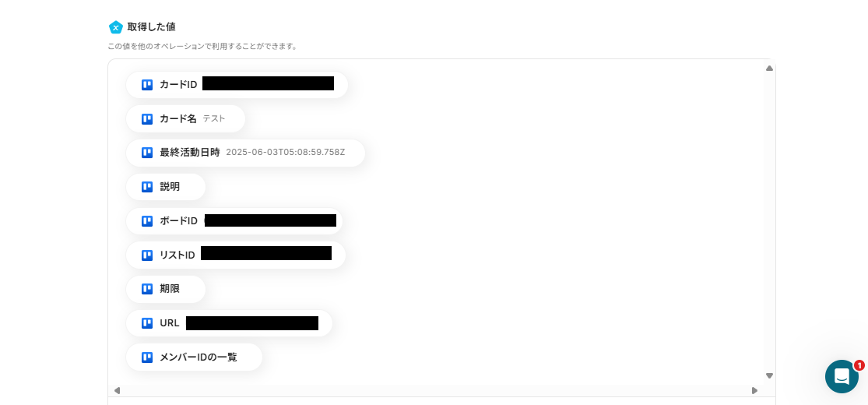Click the Trello icon beside カード名
The width and height of the screenshot is (868, 405).
[146, 118]
